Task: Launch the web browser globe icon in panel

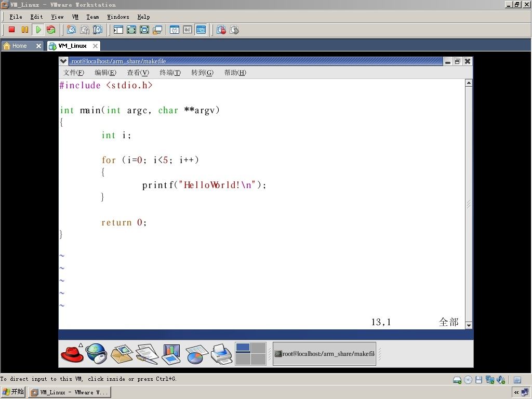Action: [x=96, y=353]
